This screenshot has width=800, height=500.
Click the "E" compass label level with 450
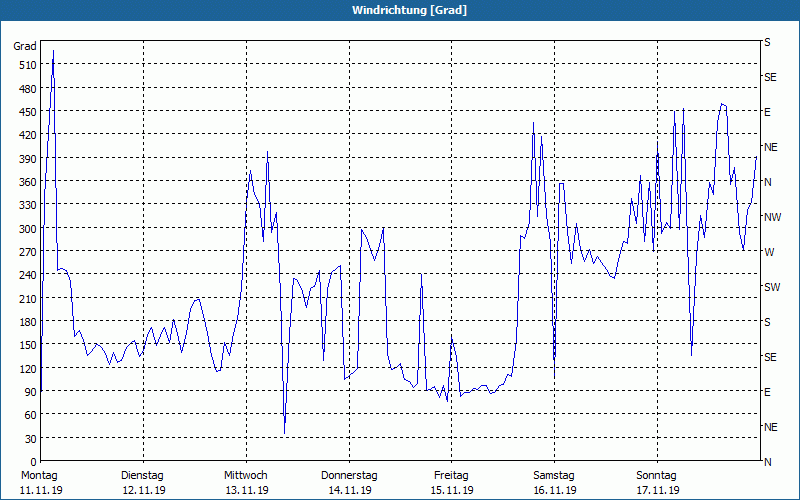[x=767, y=112]
